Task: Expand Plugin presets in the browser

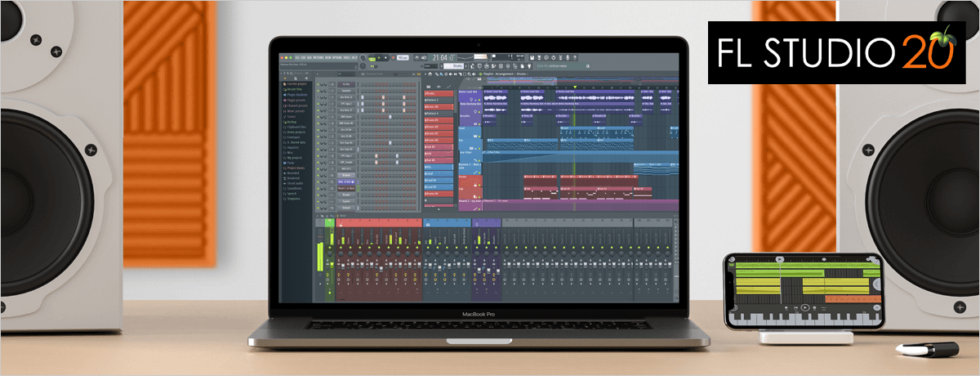Action: tap(296, 100)
